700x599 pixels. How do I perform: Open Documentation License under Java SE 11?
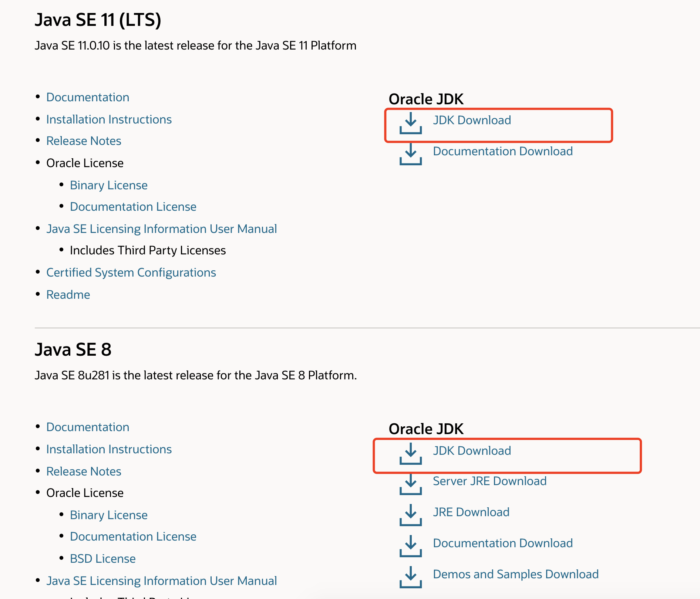[133, 207]
